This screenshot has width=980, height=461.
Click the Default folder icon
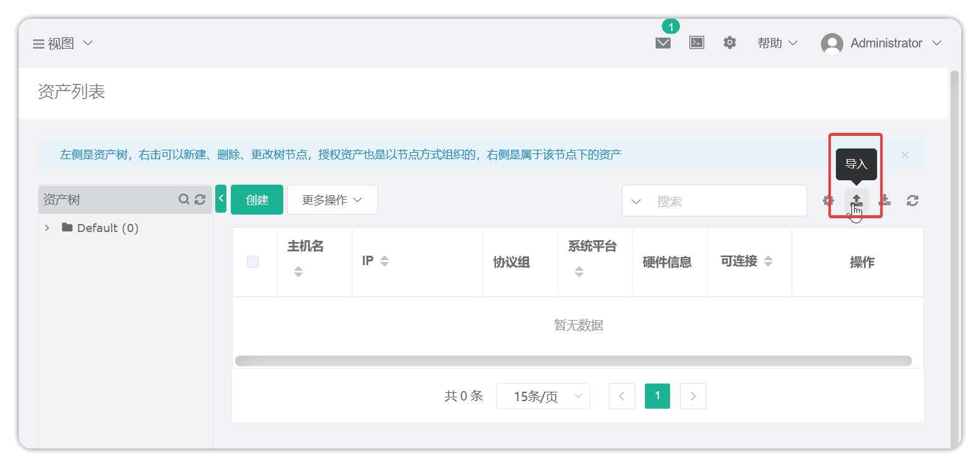point(67,227)
